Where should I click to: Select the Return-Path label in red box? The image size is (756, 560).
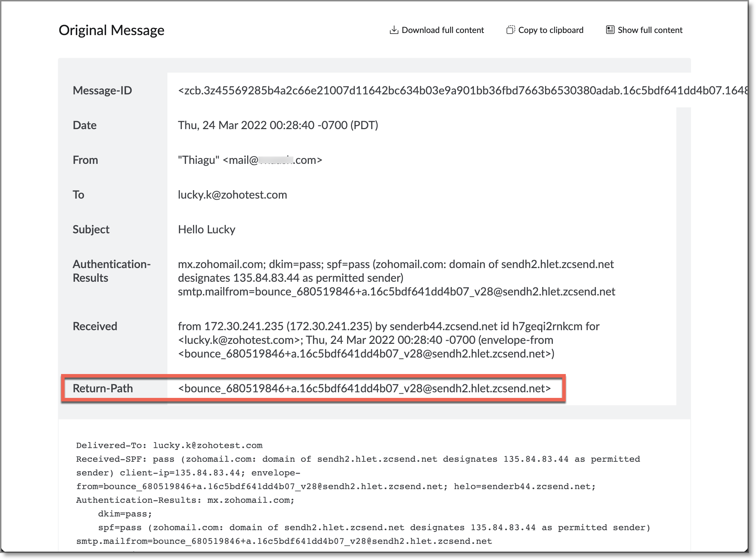102,388
